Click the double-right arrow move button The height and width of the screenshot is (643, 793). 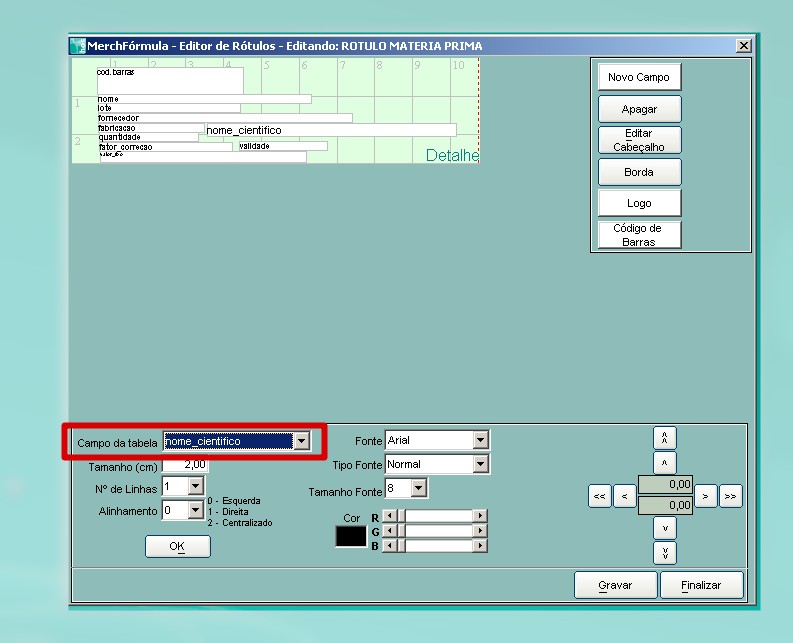731,495
